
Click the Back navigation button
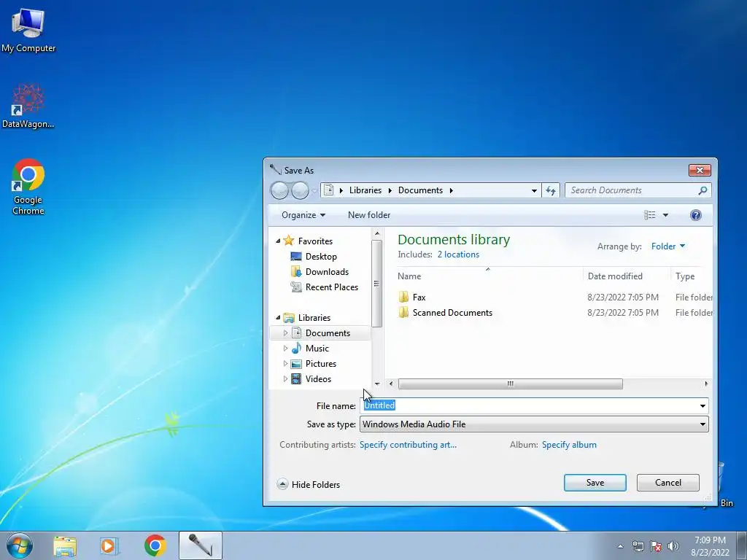(279, 190)
